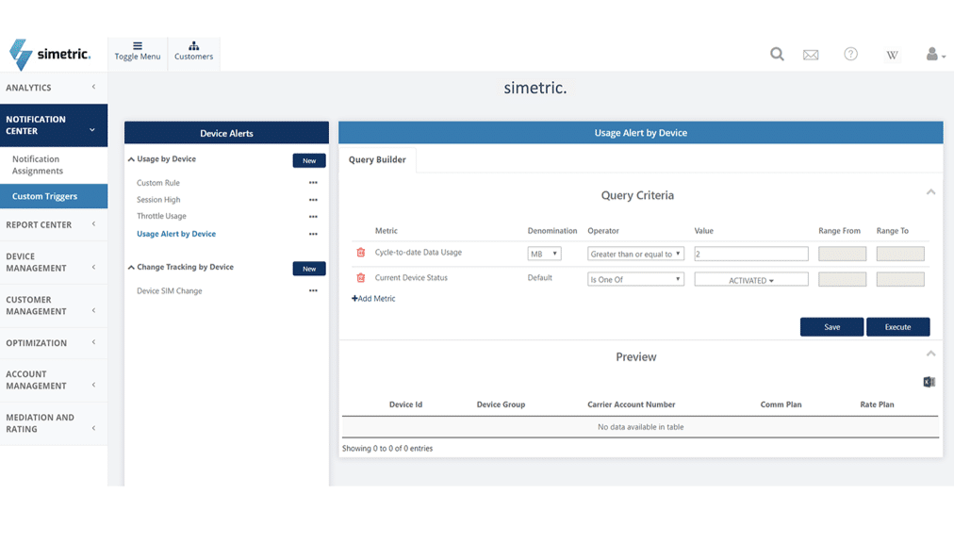Click Range From field for Device Status
Screen dimensions: 954x560
point(842,279)
